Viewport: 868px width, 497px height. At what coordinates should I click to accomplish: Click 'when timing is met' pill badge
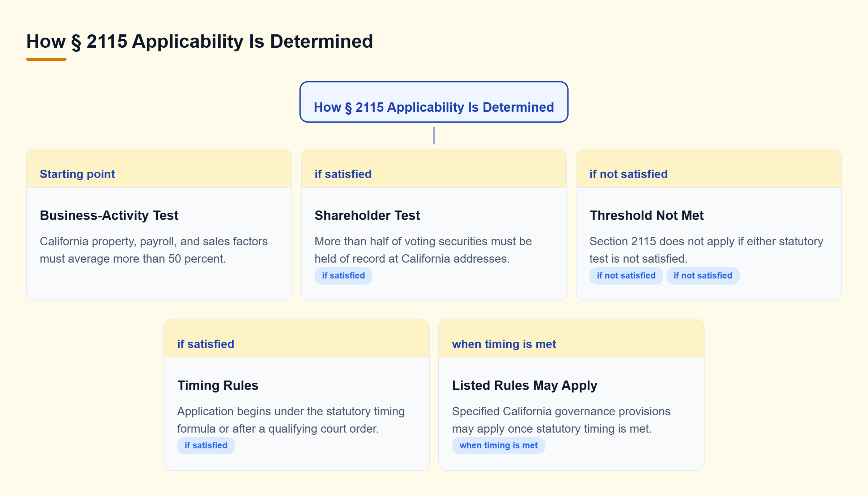pyautogui.click(x=498, y=446)
